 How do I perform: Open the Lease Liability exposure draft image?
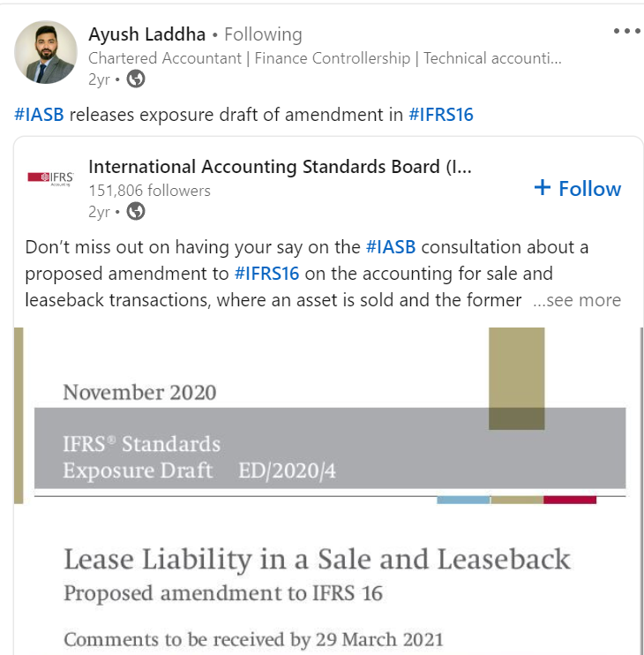[x=318, y=565]
